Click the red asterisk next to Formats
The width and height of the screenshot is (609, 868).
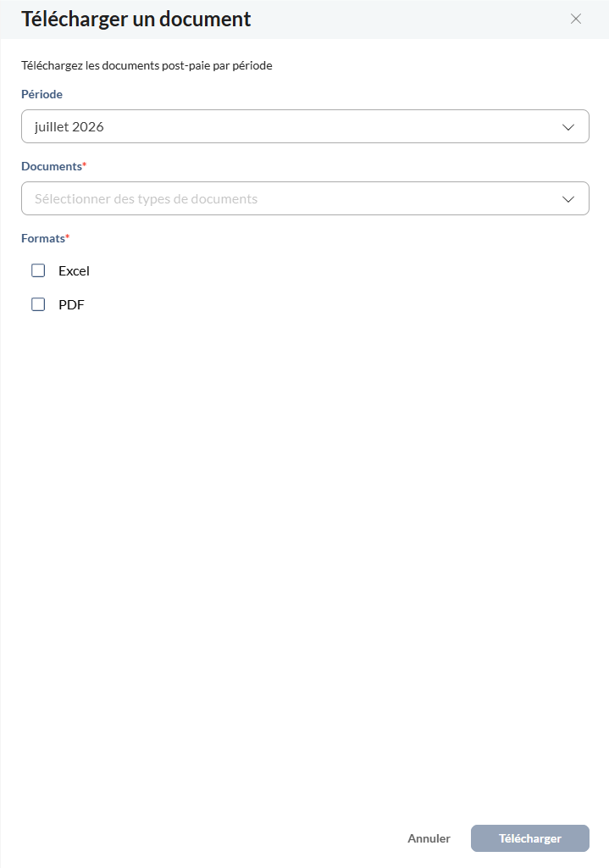click(x=68, y=236)
